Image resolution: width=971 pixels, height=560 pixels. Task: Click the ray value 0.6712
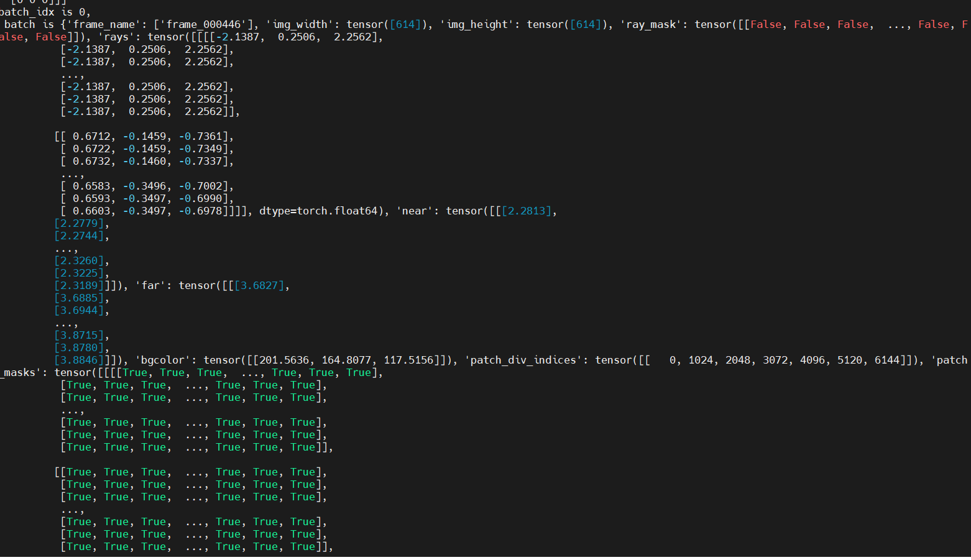[x=91, y=136]
